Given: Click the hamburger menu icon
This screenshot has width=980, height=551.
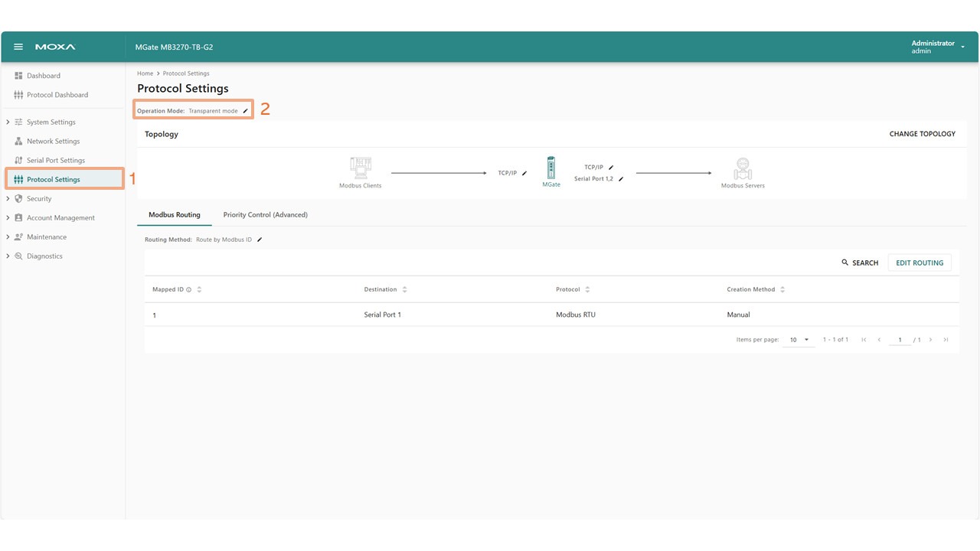Looking at the screenshot, I should point(19,47).
